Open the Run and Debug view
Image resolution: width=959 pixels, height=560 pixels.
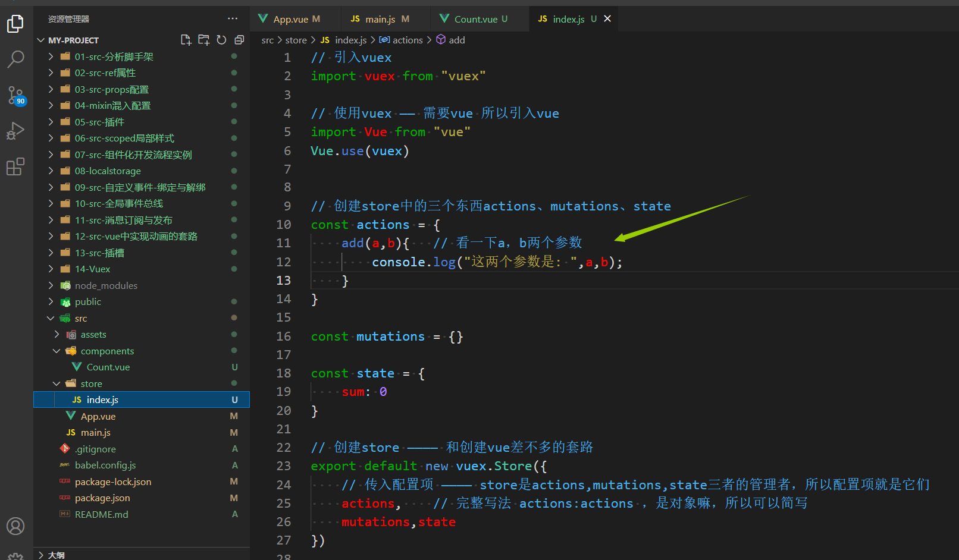tap(15, 131)
